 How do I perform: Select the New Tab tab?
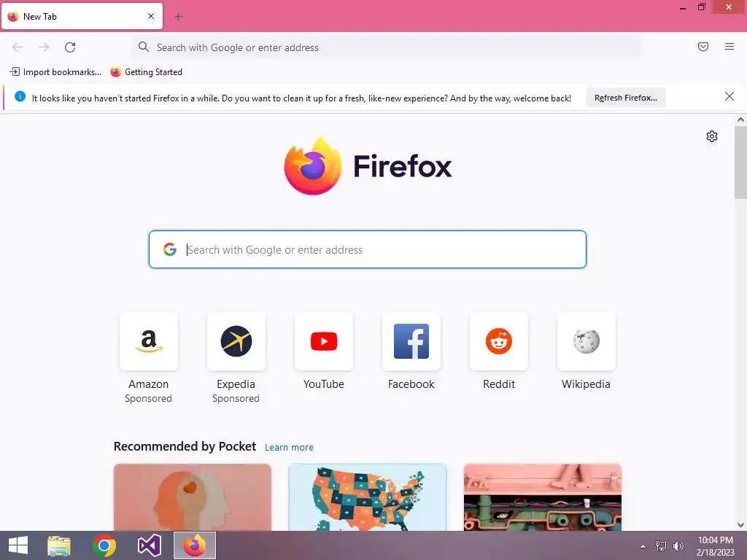(x=82, y=16)
